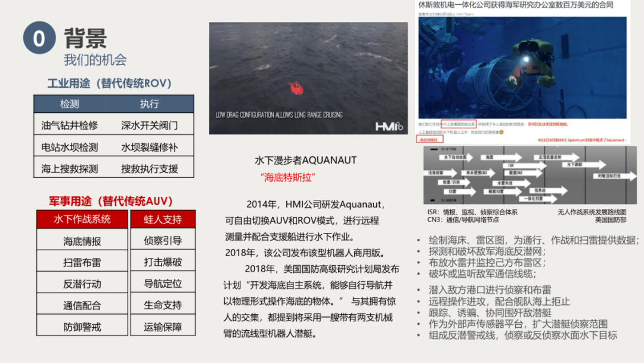Click the blue "执行" column header
This screenshot has width=644, height=363.
(x=150, y=104)
